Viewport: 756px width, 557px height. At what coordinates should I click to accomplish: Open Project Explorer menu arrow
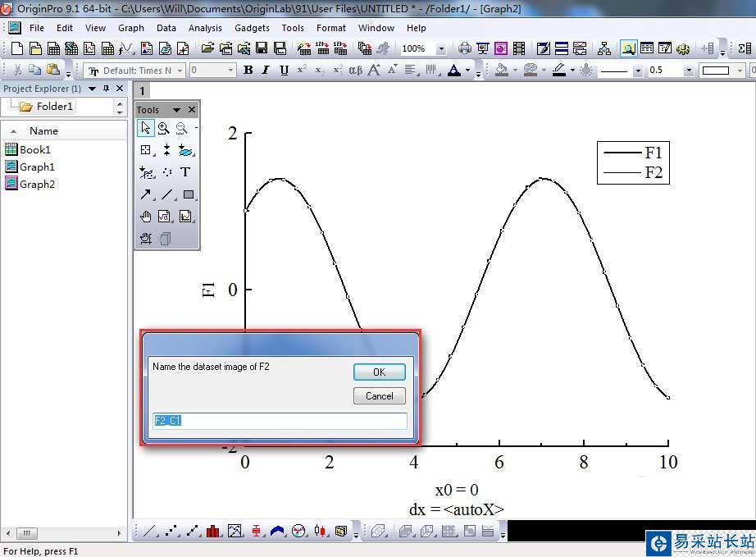92,89
